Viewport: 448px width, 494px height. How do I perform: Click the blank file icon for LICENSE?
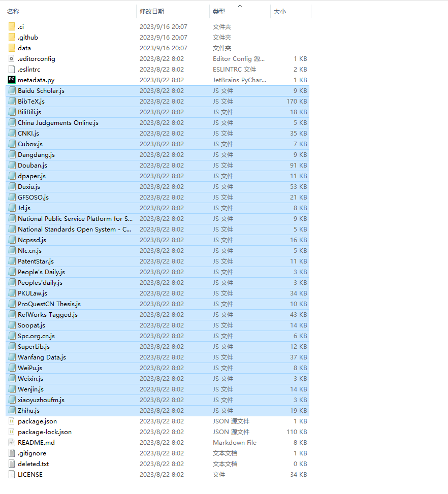point(12,474)
